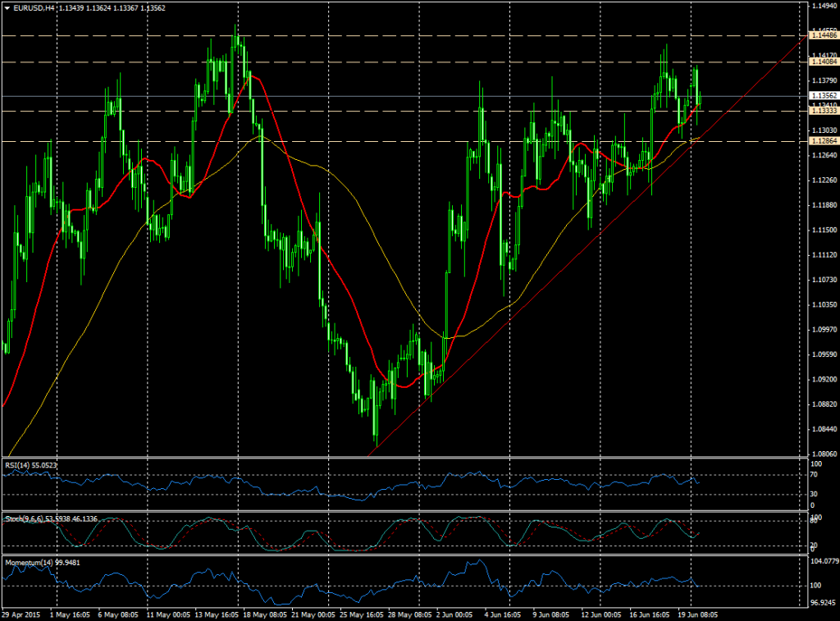Click the 1.14486 resistance price tag
The height and width of the screenshot is (621, 840).
(x=819, y=36)
